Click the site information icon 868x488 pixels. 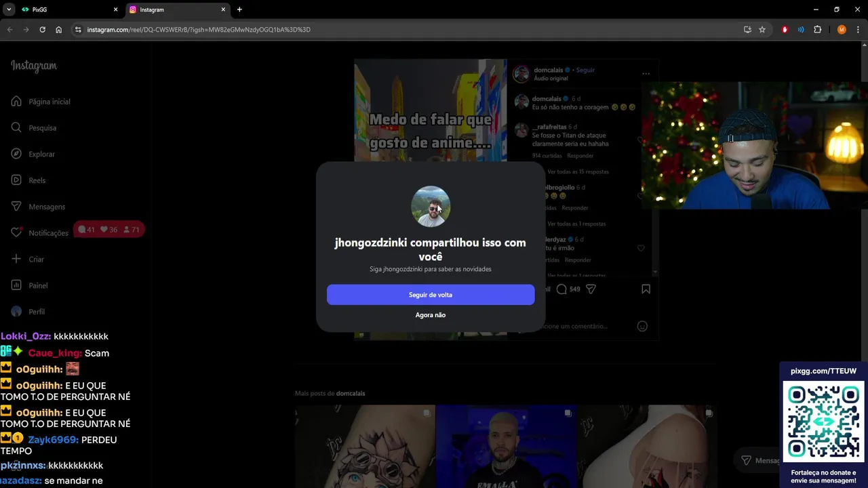[78, 30]
